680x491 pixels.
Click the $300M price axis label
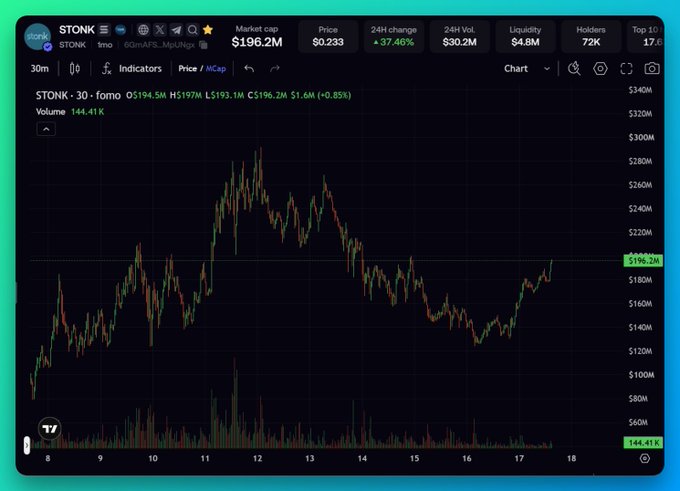coord(641,137)
